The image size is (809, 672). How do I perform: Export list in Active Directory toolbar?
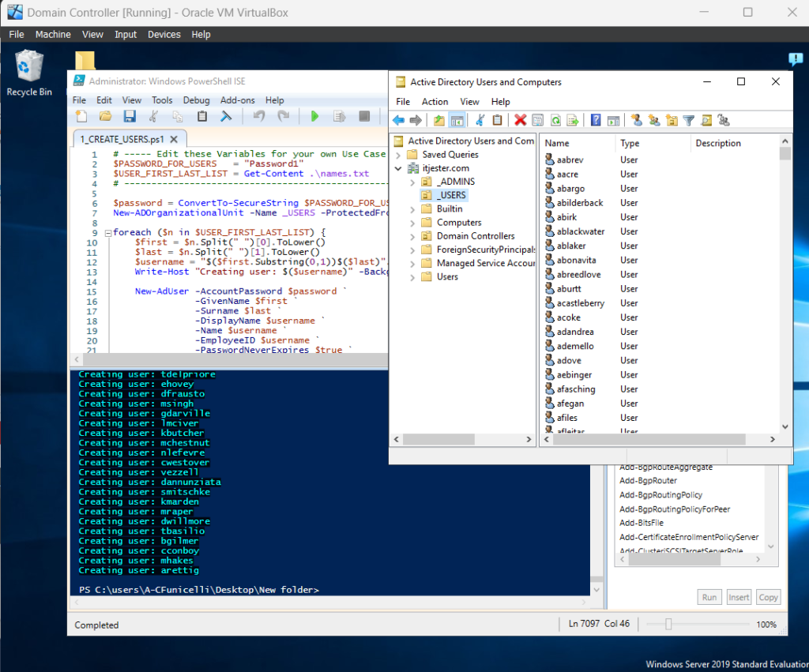pos(573,120)
